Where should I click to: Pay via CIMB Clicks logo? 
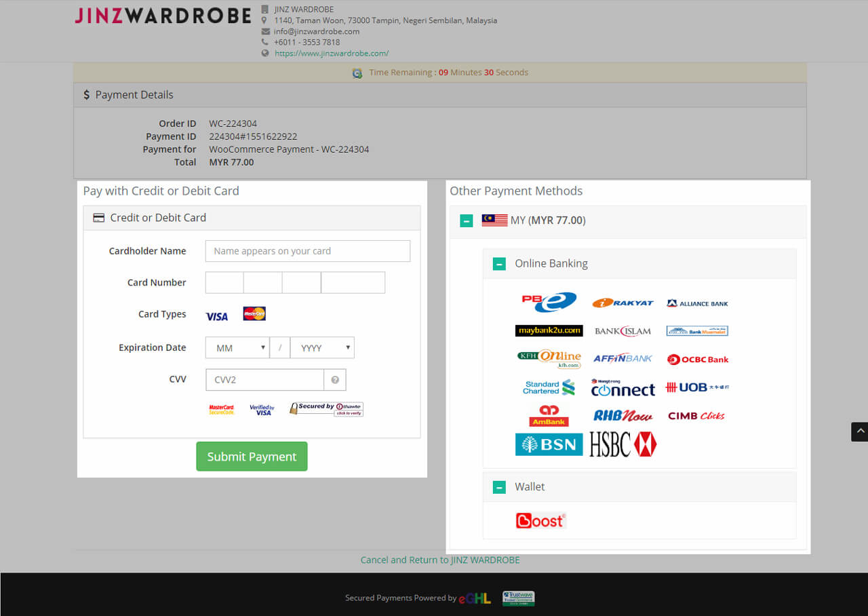(696, 416)
